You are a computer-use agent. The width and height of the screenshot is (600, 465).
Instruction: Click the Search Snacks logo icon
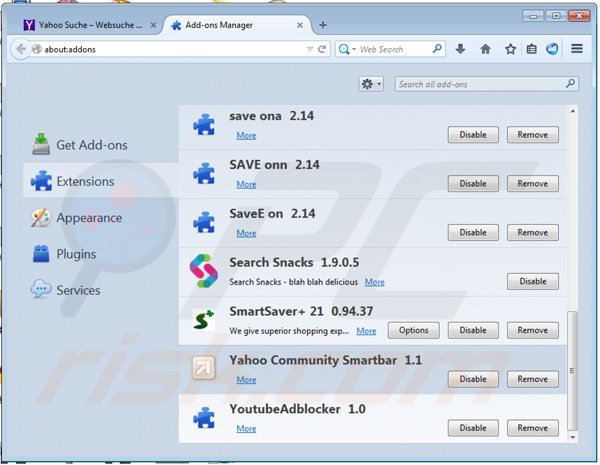tap(204, 271)
